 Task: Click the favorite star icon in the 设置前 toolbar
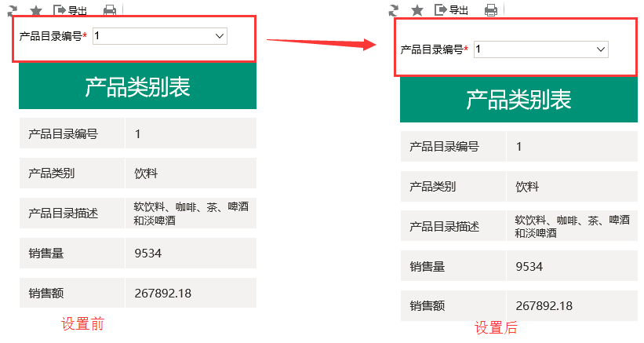[36, 10]
